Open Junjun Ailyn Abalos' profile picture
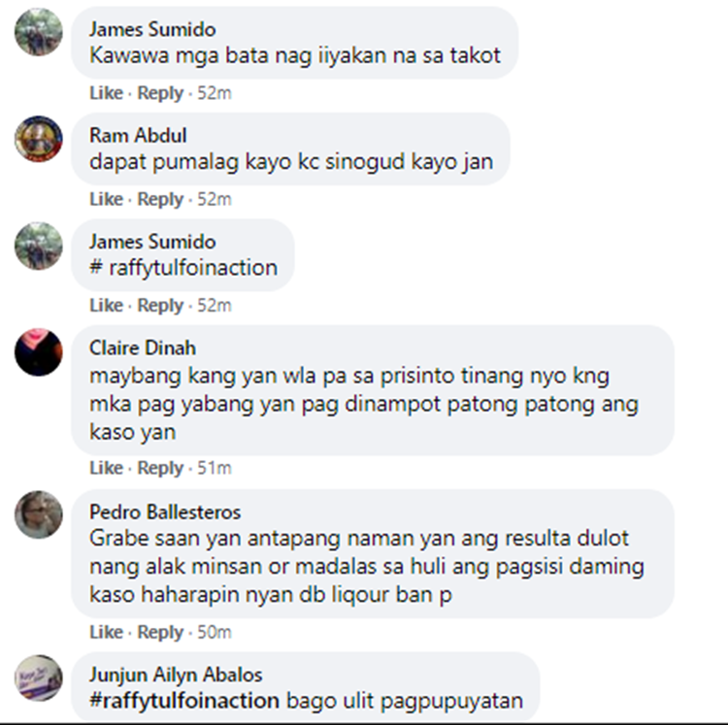 (x=39, y=677)
